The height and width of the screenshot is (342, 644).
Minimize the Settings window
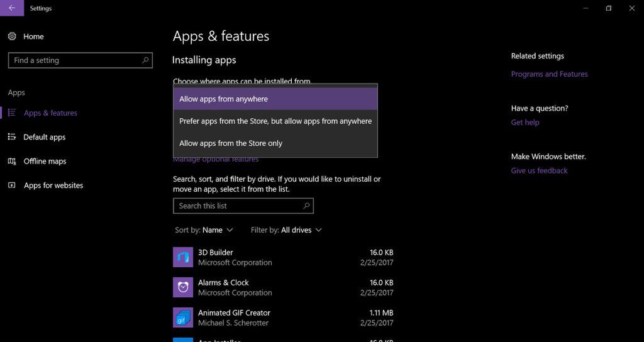(x=586, y=8)
